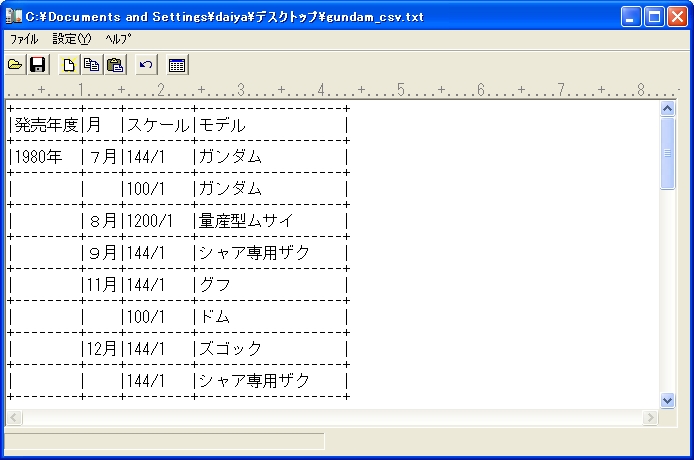Undo the last action with arrow icon

click(146, 65)
